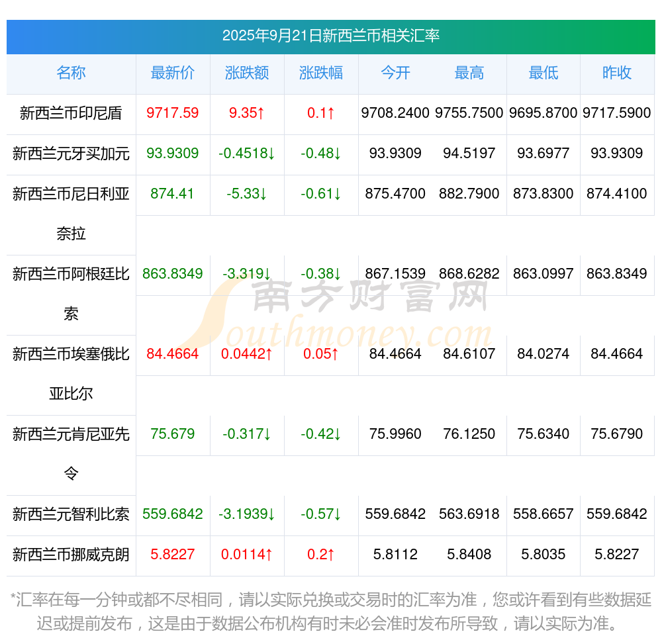Image resolution: width=662 pixels, height=644 pixels.
Task: Select the 昨收 column header
Action: pyautogui.click(x=617, y=73)
